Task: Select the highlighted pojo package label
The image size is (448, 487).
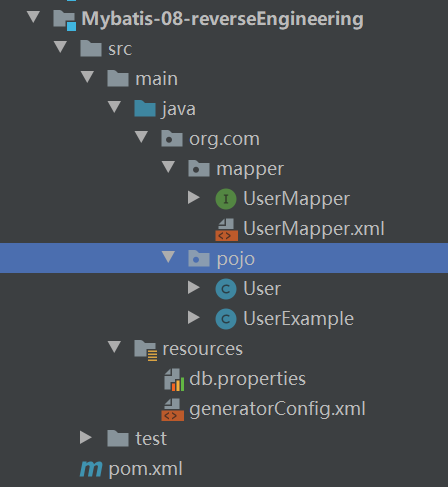Action: tap(236, 259)
